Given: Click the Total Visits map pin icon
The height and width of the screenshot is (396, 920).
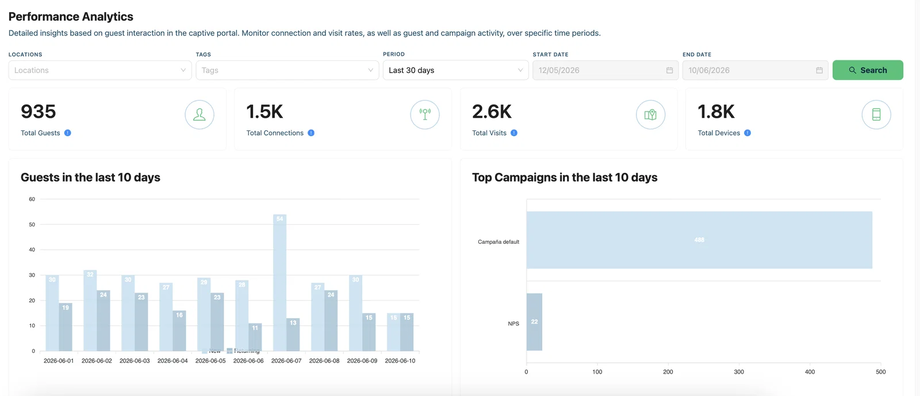Looking at the screenshot, I should (651, 114).
